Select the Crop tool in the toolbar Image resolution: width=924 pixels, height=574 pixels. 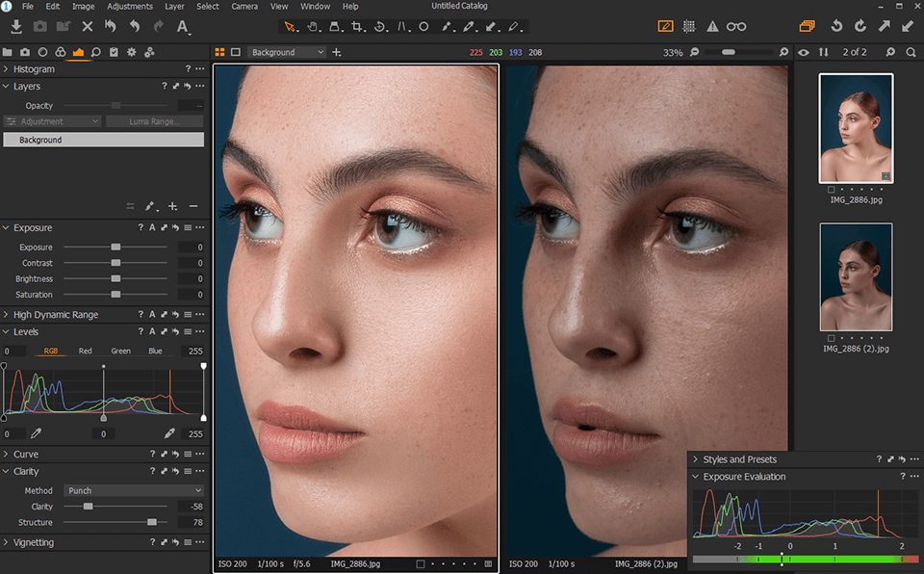click(x=358, y=26)
